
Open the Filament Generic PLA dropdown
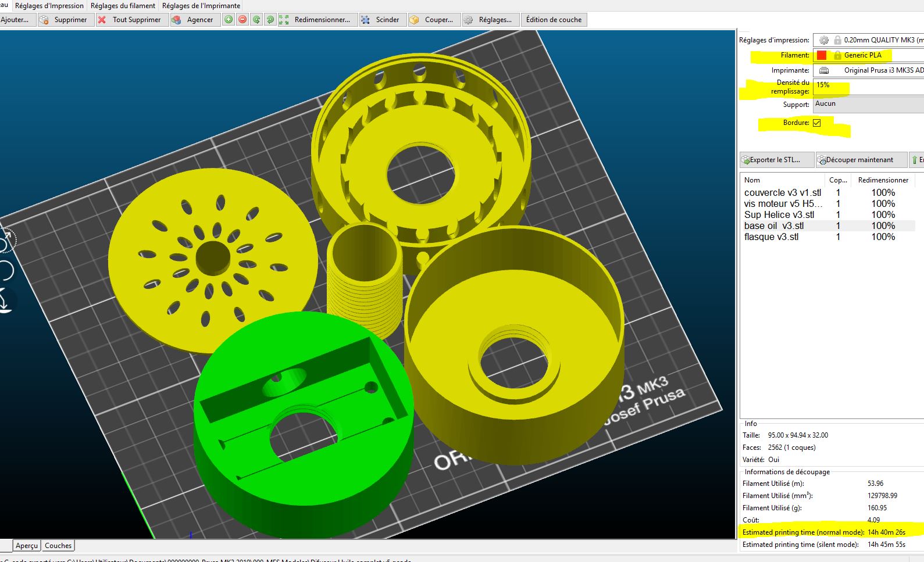point(868,55)
